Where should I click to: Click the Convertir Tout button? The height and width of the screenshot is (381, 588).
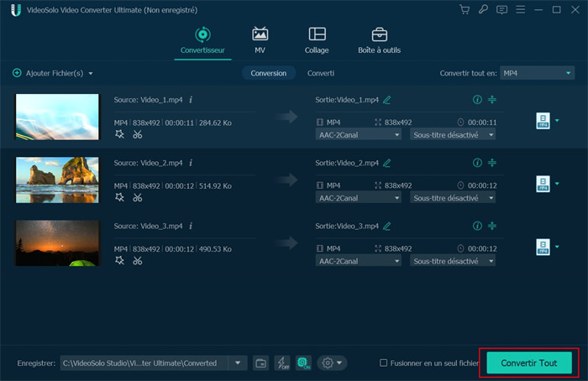point(529,363)
